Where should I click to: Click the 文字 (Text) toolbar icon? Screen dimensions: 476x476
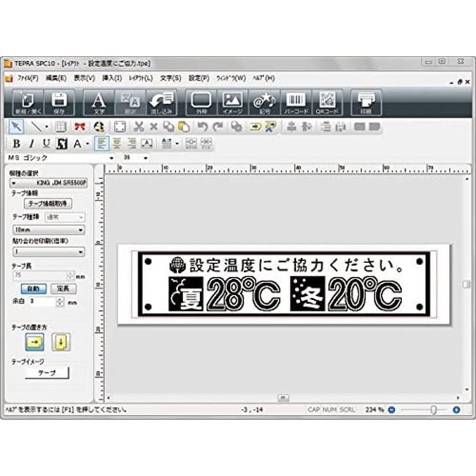tap(99, 102)
